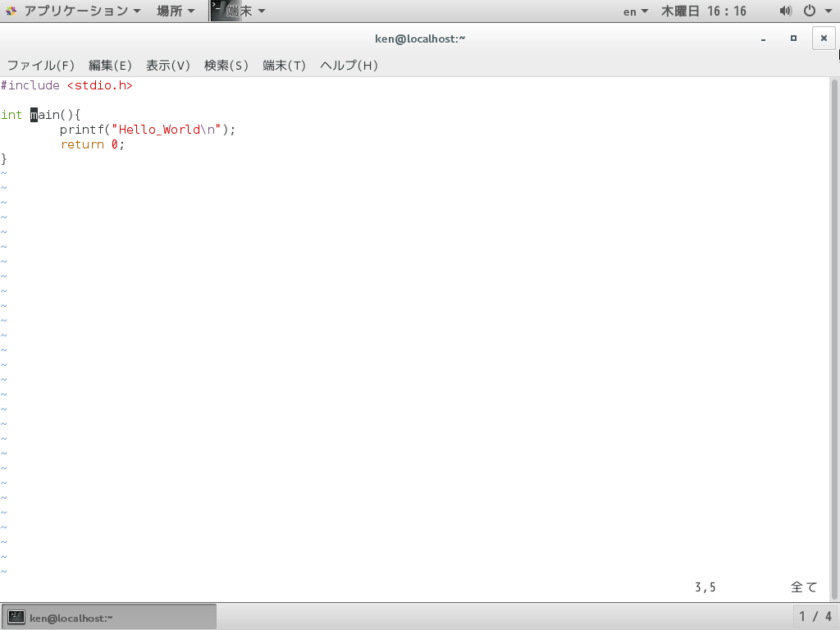Open the 表示(V) menu
Image resolution: width=840 pixels, height=630 pixels.
[x=168, y=66]
